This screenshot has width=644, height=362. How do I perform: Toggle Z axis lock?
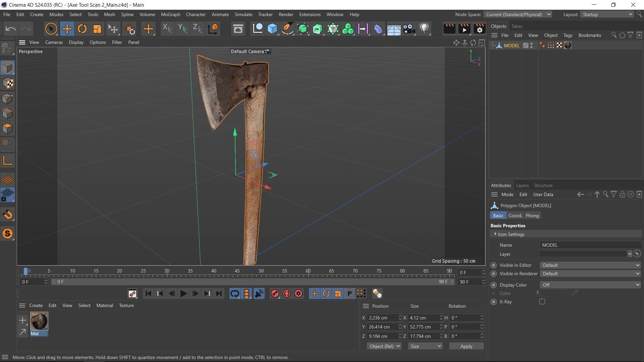198,29
